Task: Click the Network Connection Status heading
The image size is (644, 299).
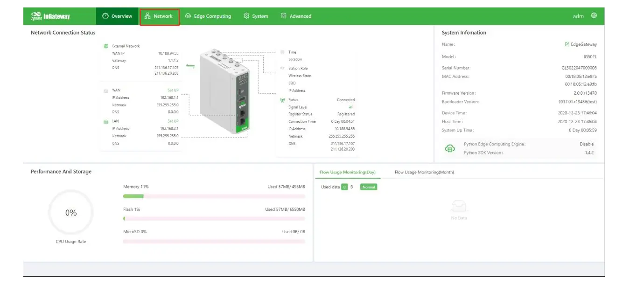Action: (x=63, y=33)
